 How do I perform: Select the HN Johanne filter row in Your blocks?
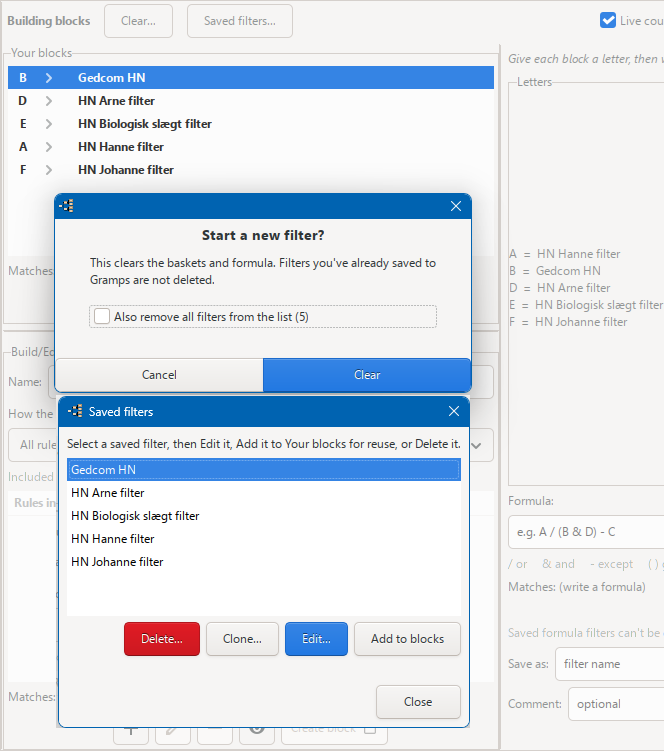(251, 170)
